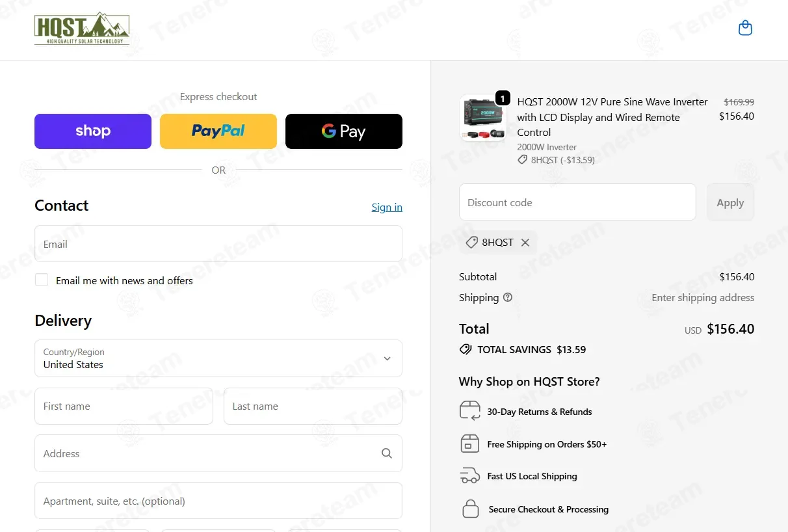This screenshot has height=532, width=788.
Task: Click the tag icon beside 8HQST (-$13.59)
Action: click(522, 159)
